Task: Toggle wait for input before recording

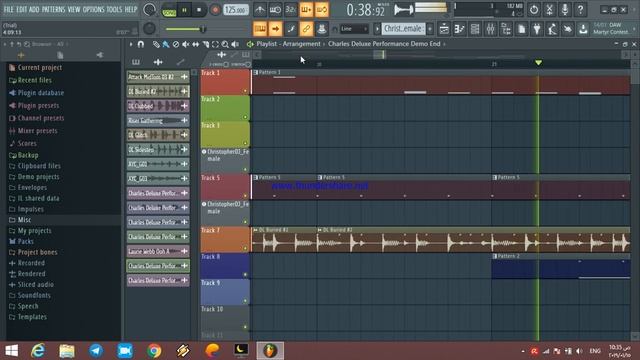Action: pyautogui.click(x=275, y=10)
